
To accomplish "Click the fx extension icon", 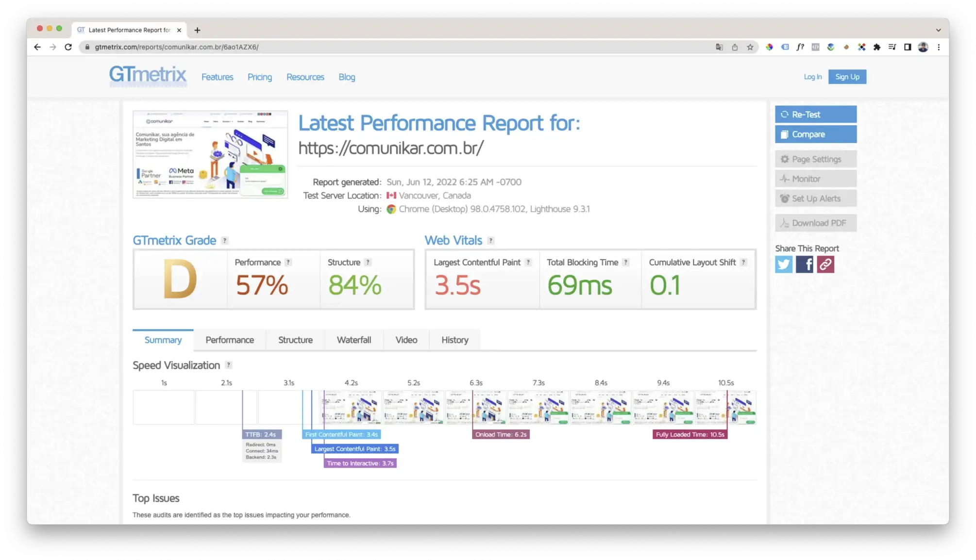I will click(800, 47).
